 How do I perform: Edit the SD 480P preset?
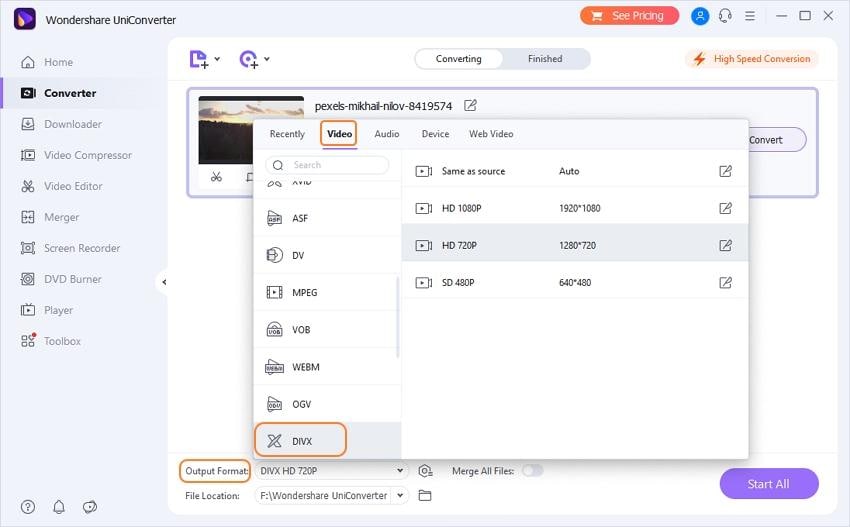tap(725, 282)
